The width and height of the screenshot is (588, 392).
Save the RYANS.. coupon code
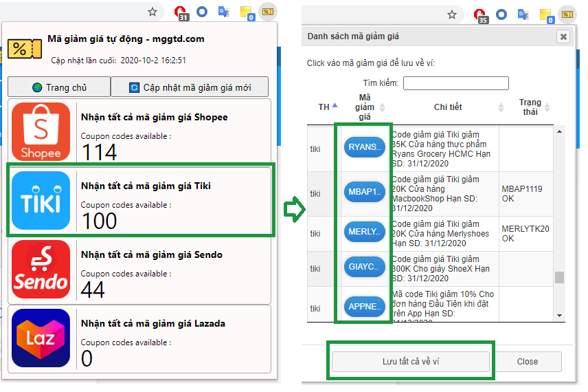(x=365, y=147)
